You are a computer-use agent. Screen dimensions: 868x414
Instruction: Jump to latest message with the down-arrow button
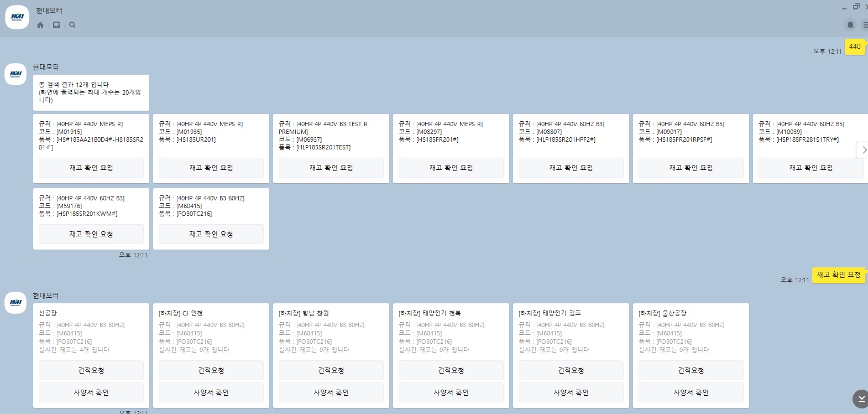(861, 399)
